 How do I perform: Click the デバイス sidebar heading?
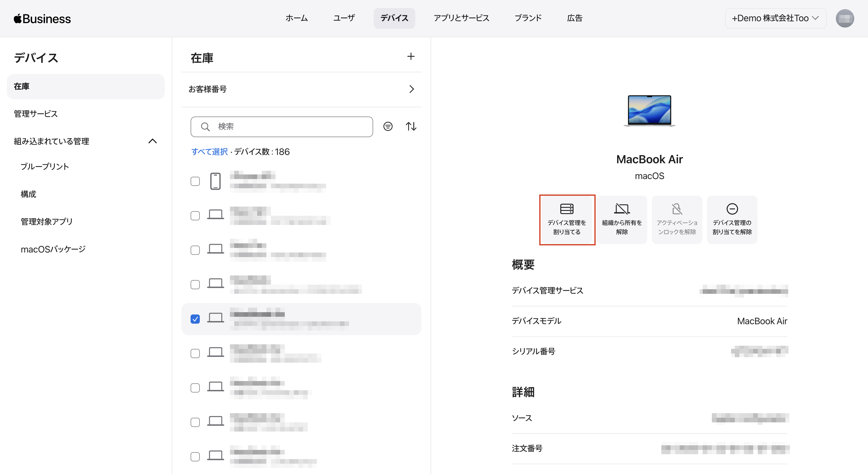click(36, 58)
